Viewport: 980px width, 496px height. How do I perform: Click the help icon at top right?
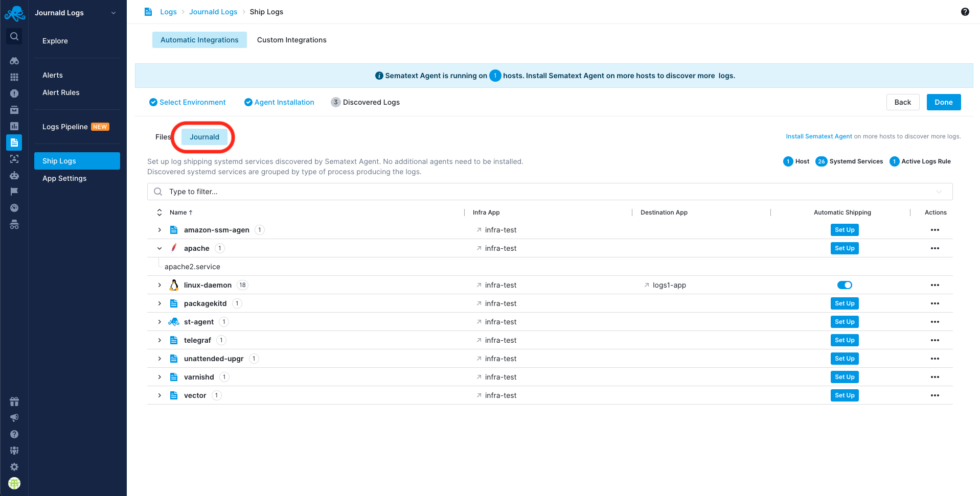pyautogui.click(x=965, y=12)
